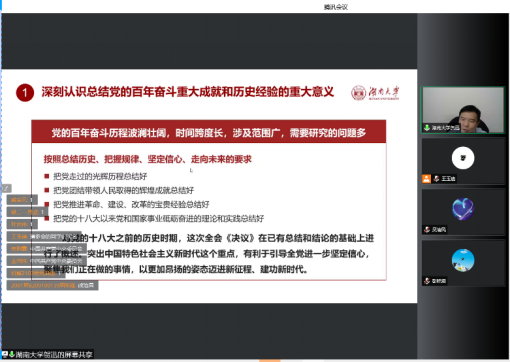
Task: Click the 腾讯会议 window title at the top
Action: tap(336, 7)
